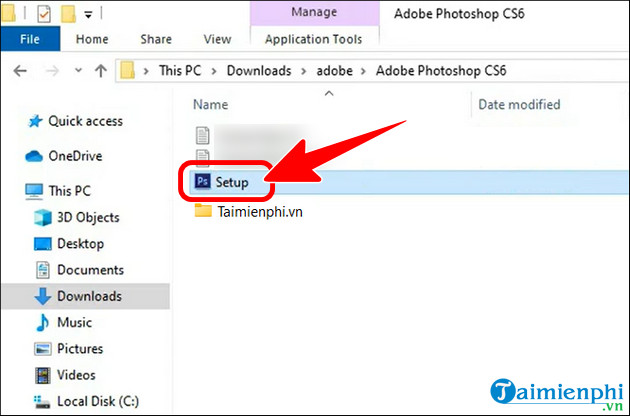The width and height of the screenshot is (630, 416).
Task: Navigate to adobe folder in breadcrumb
Action: click(334, 71)
